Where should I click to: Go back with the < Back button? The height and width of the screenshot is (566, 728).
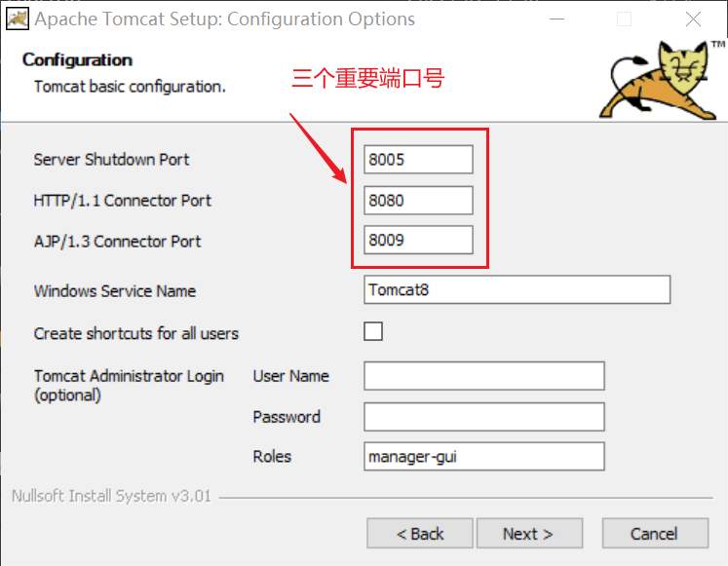tap(420, 534)
